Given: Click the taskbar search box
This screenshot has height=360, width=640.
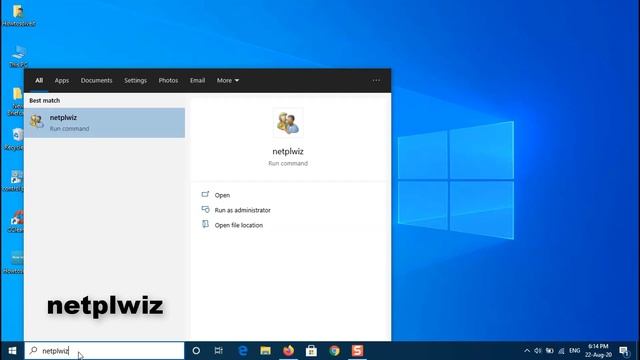Looking at the screenshot, I should pos(104,351).
